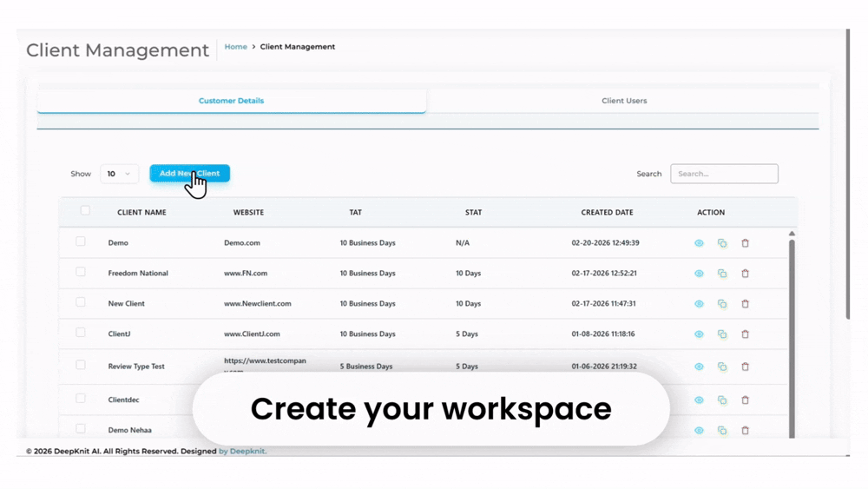Screen dimensions: 868x489
Task: View New Client details eye icon
Action: [x=699, y=304]
